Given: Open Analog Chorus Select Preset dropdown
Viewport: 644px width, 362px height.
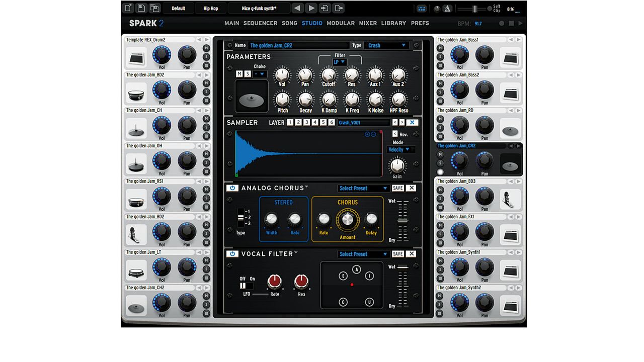Looking at the screenshot, I should click(364, 188).
